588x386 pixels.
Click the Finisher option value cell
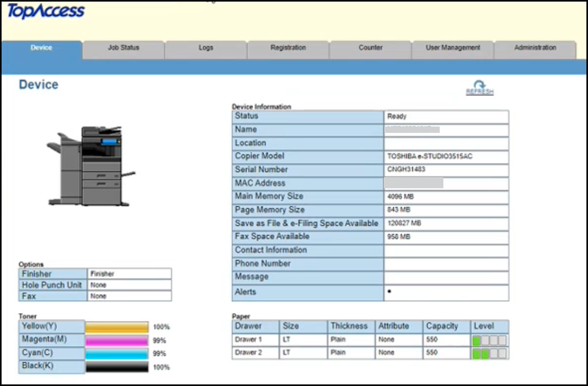129,274
